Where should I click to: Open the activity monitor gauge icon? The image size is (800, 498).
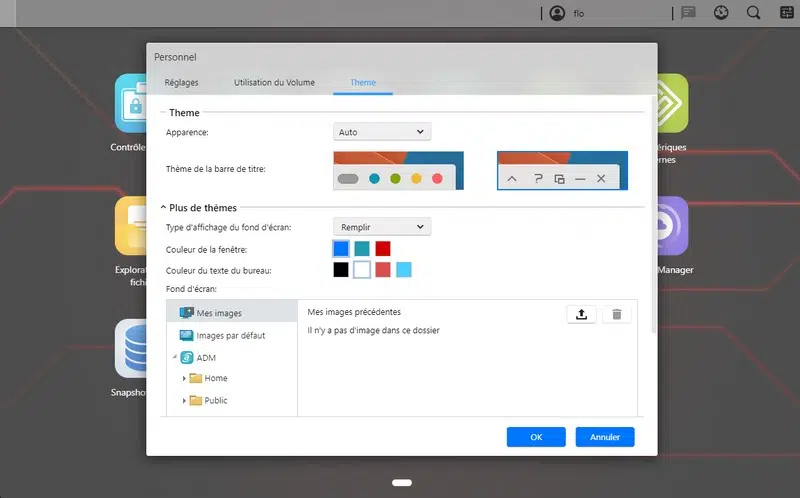[x=721, y=13]
